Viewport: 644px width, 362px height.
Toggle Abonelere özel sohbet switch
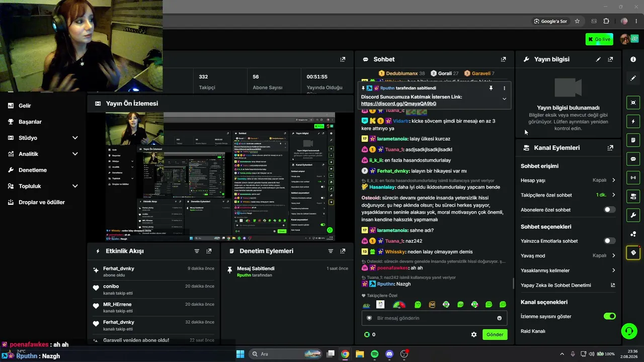pos(609,210)
